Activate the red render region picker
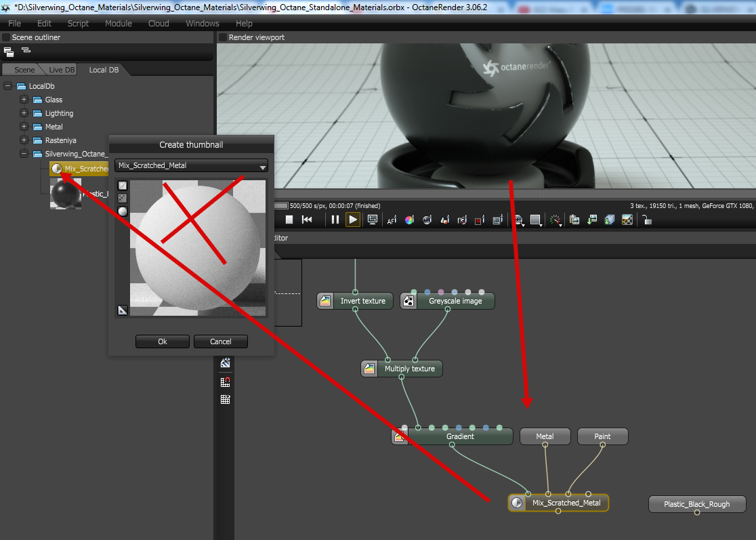The height and width of the screenshot is (540, 756). click(480, 220)
